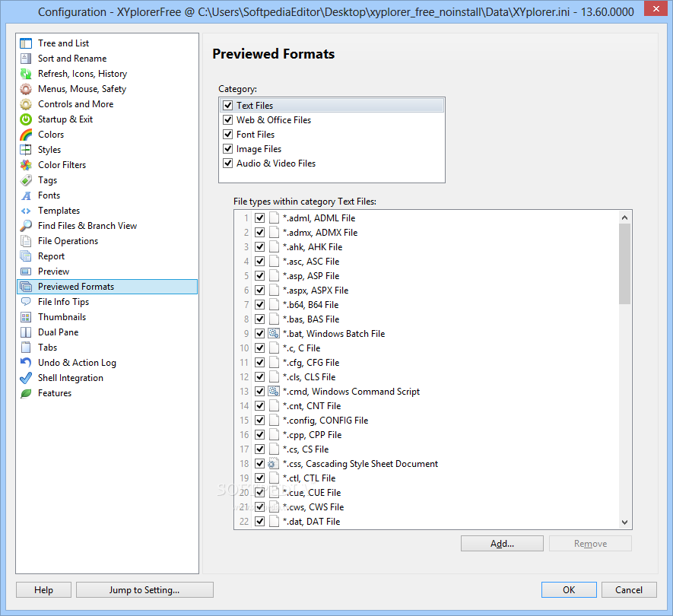Open the File Operations settings page
This screenshot has height=616, width=673.
[x=107, y=241]
